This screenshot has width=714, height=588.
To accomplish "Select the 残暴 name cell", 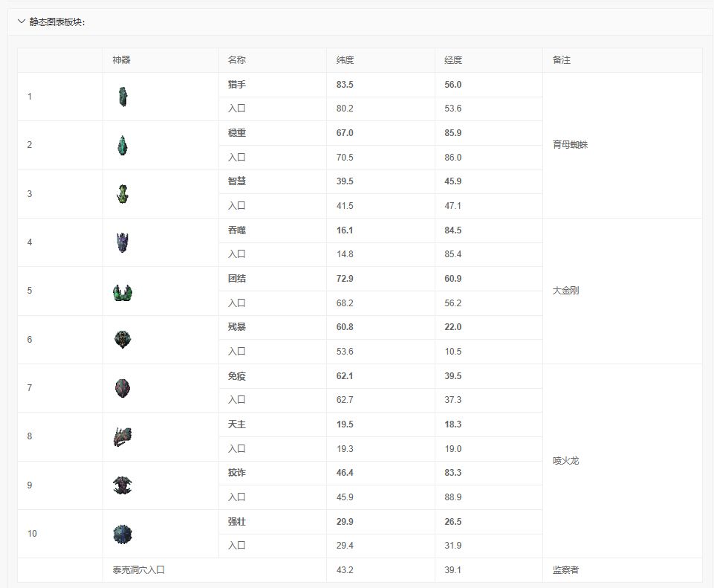I will coord(273,327).
